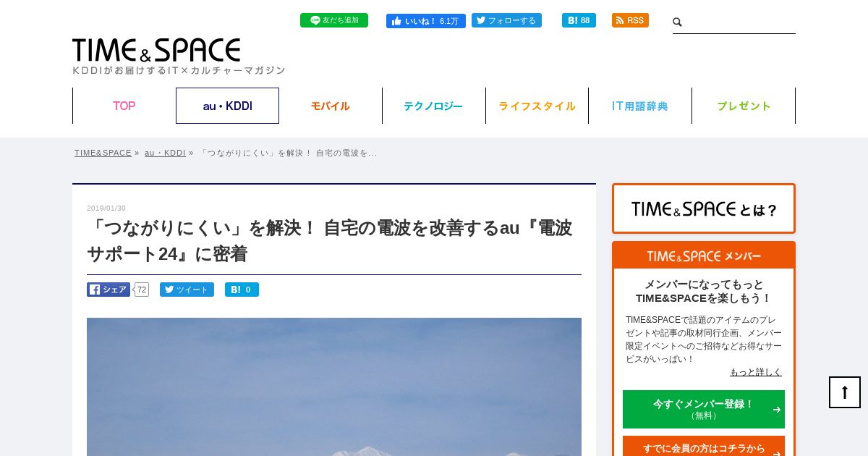Image resolution: width=868 pixels, height=456 pixels.
Task: Select the モバイル navigation tab
Action: click(x=331, y=106)
